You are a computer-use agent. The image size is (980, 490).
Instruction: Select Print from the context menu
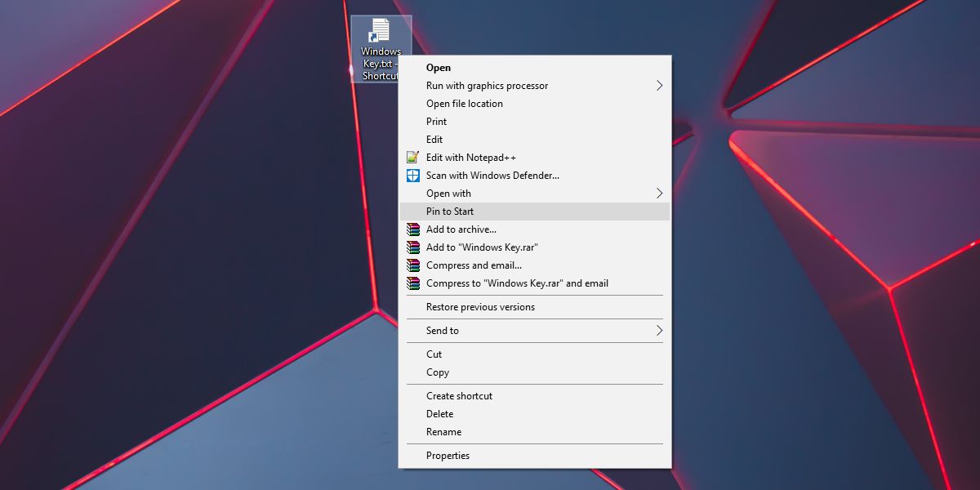[436, 121]
